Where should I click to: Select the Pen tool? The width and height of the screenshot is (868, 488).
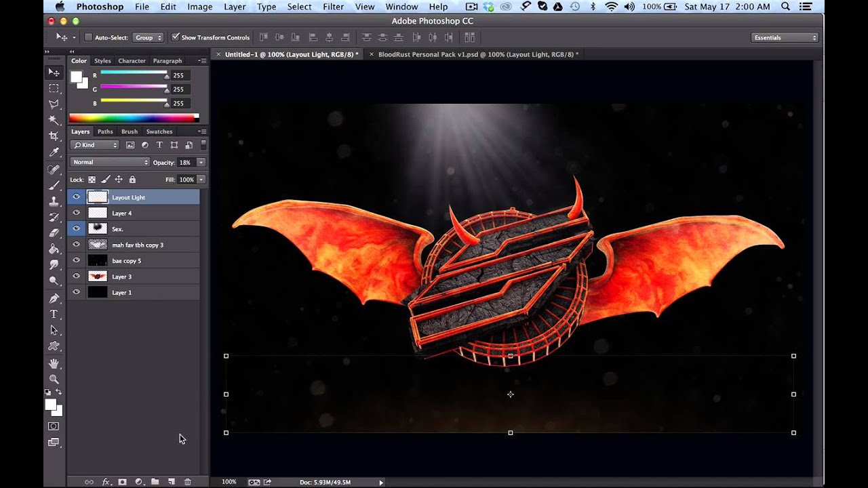(x=54, y=298)
